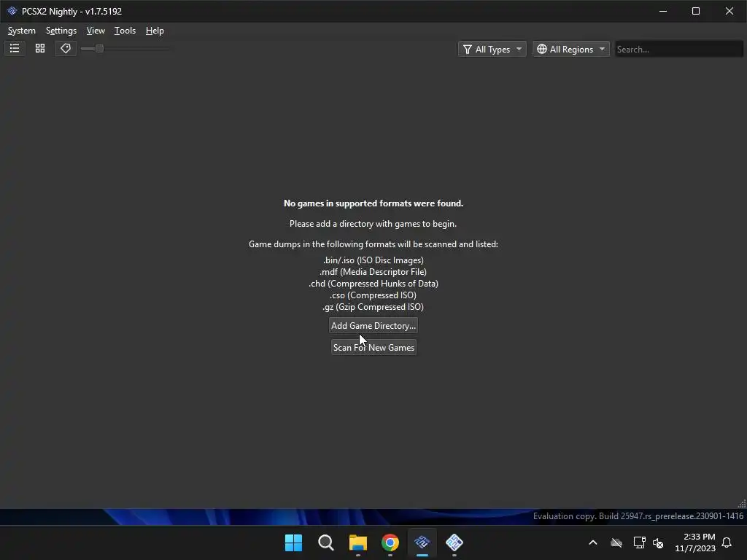747x560 pixels.
Task: Click Add Game Directory button
Action: pyautogui.click(x=373, y=326)
